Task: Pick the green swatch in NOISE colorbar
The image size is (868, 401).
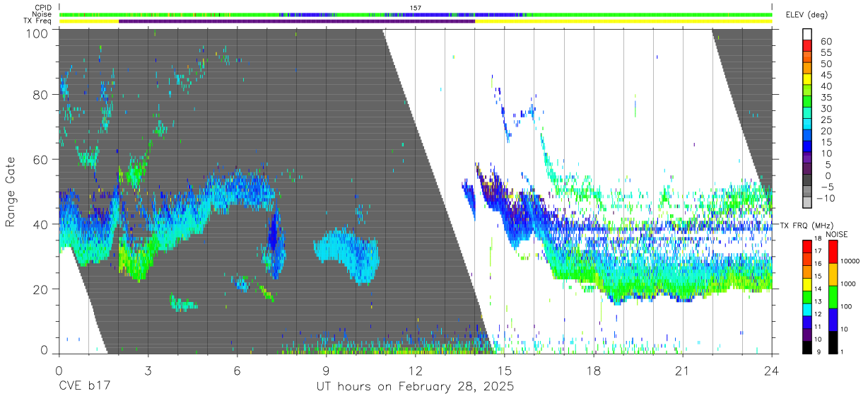Action: pyautogui.click(x=833, y=296)
